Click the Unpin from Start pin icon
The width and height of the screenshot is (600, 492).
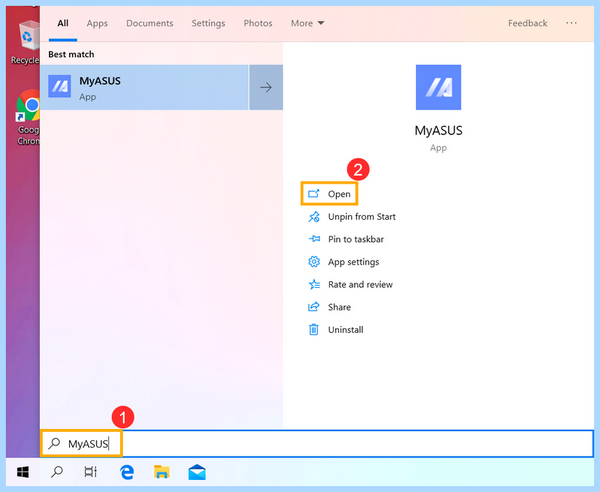[314, 217]
